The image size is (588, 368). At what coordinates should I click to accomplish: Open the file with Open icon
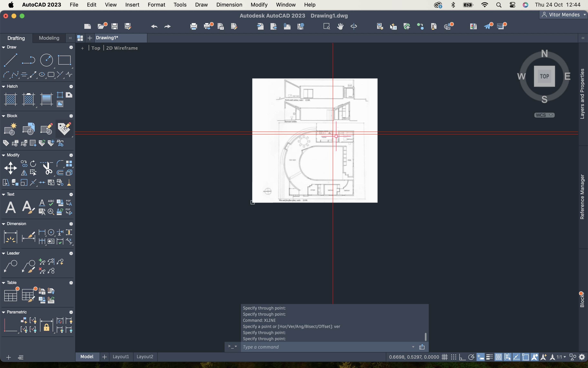(x=102, y=26)
